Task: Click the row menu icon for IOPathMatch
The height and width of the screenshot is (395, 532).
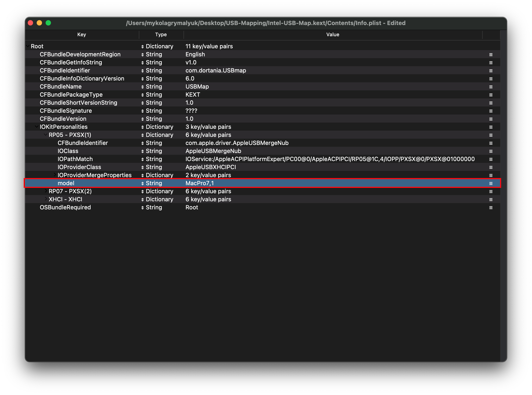Action: point(491,159)
